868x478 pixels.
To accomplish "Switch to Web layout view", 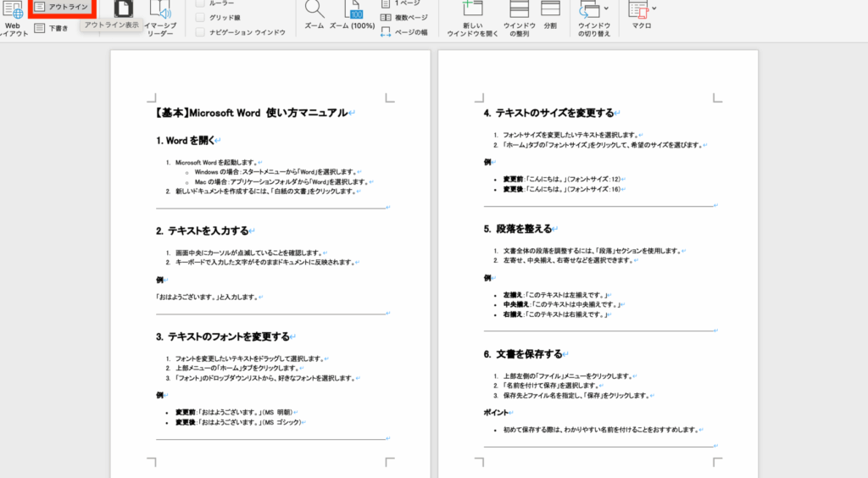I will (13, 17).
